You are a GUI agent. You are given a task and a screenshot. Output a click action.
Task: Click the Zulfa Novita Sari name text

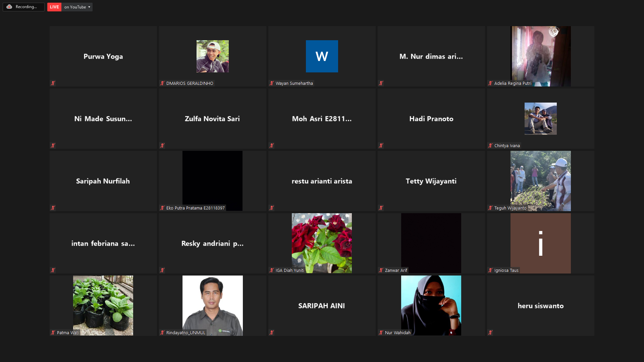point(213,119)
